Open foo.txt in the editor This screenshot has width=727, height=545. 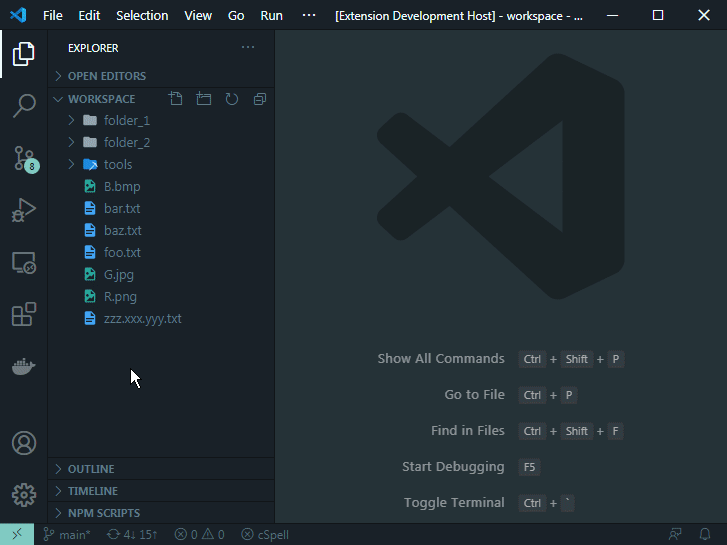pos(160,252)
